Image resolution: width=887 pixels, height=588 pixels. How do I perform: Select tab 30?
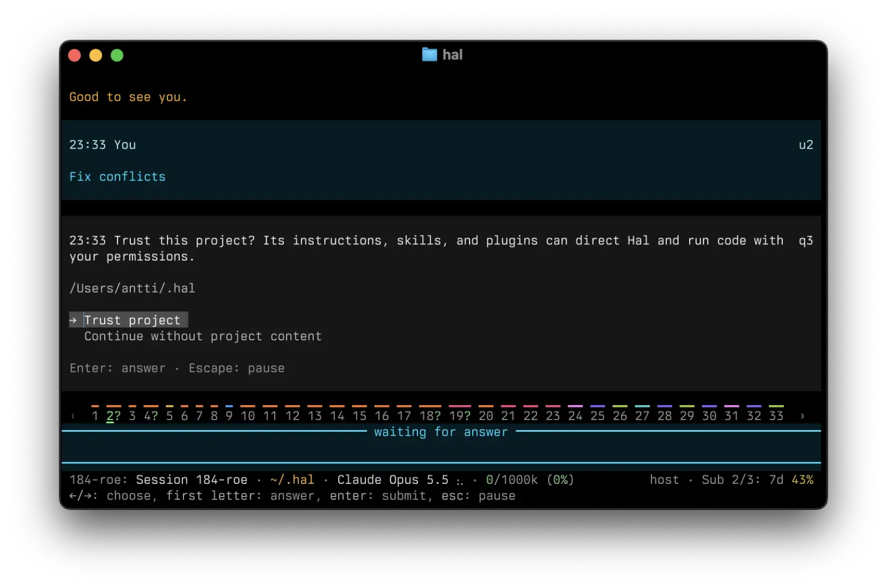coord(709,416)
